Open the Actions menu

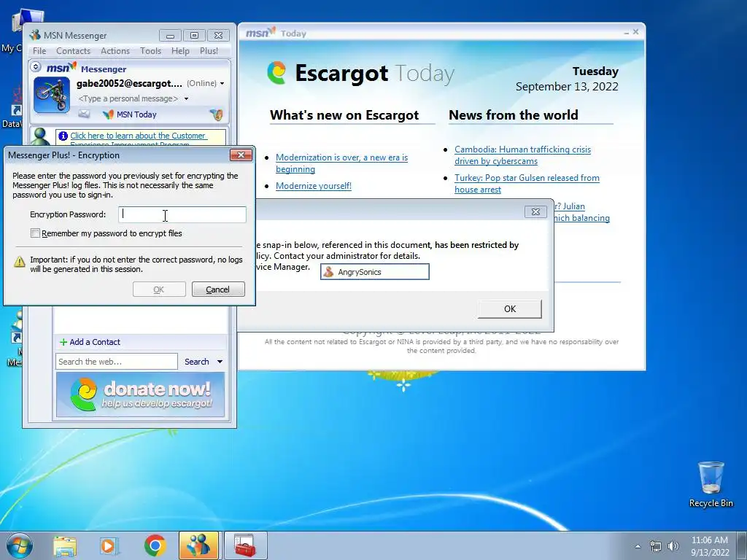(x=115, y=50)
